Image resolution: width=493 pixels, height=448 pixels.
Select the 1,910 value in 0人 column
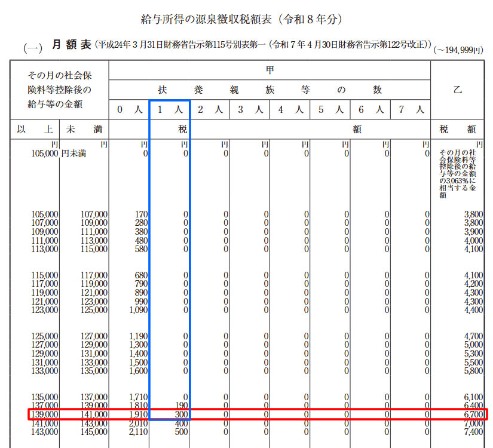(138, 415)
